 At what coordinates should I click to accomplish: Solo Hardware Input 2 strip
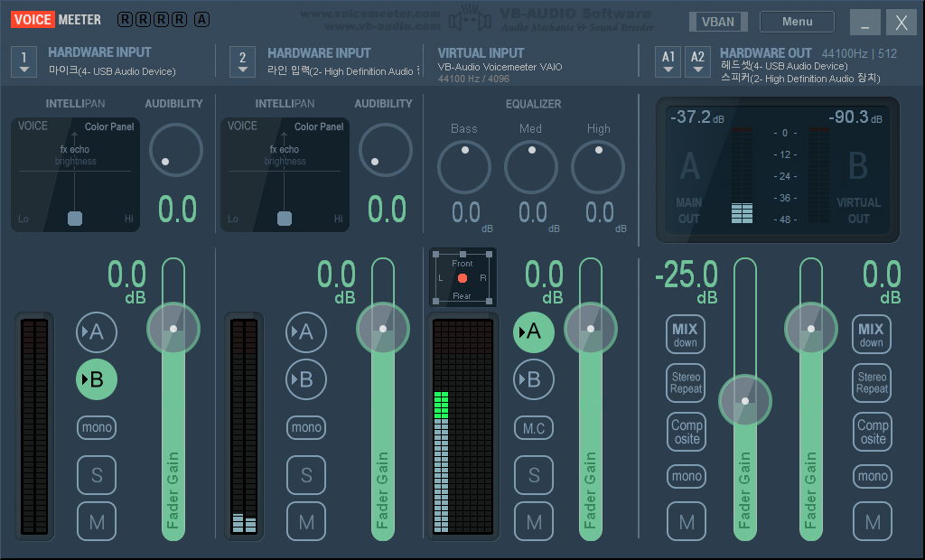(x=305, y=475)
